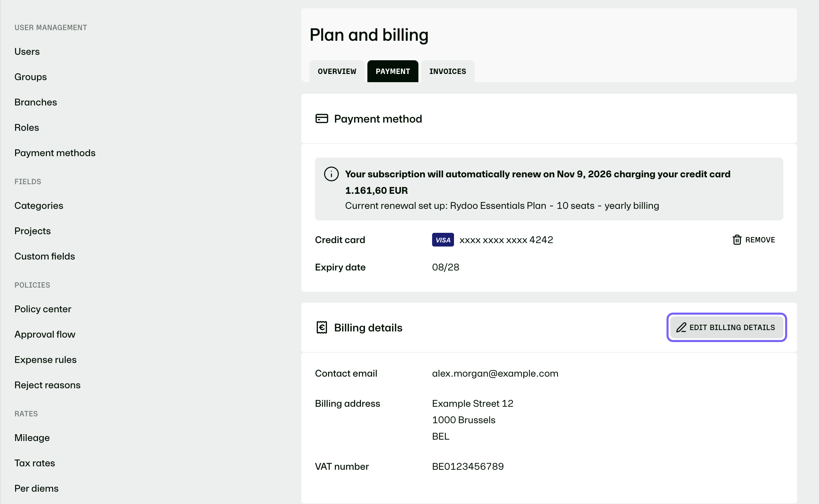Go to Mileage rates
The width and height of the screenshot is (819, 504).
coord(32,438)
